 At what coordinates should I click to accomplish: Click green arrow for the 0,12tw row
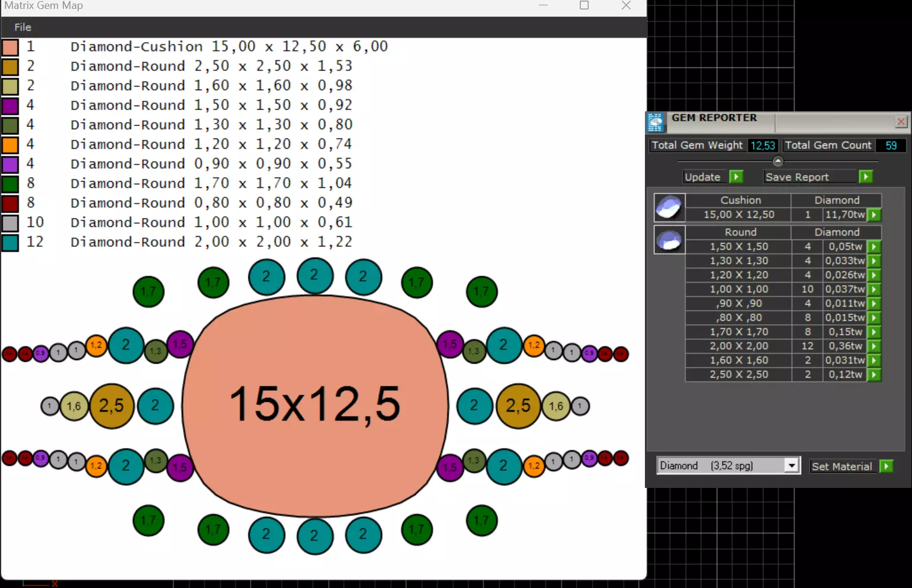click(874, 375)
